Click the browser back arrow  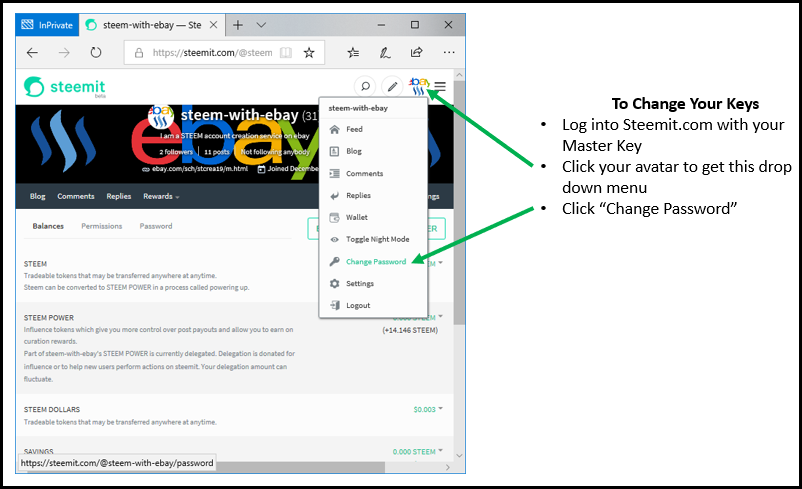[x=32, y=53]
